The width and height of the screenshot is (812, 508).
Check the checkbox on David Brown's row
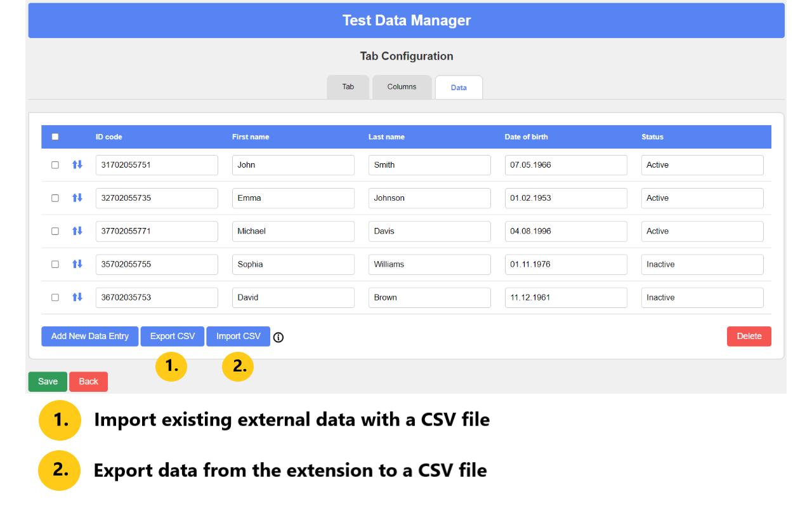tap(55, 297)
